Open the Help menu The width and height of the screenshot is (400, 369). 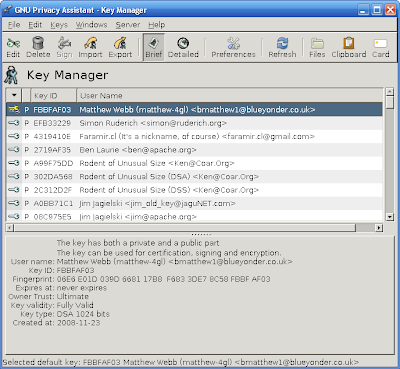pyautogui.click(x=157, y=25)
